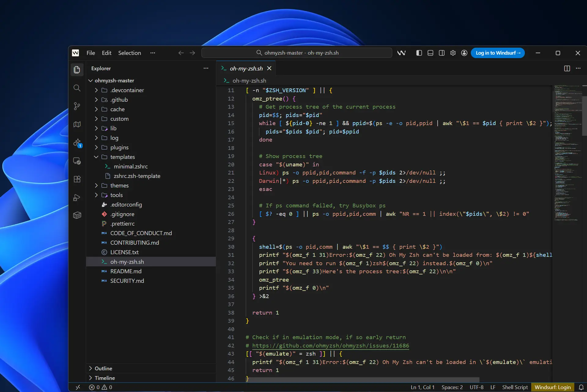Click split editor right icon
Screen dimensions: 587x392
point(567,68)
